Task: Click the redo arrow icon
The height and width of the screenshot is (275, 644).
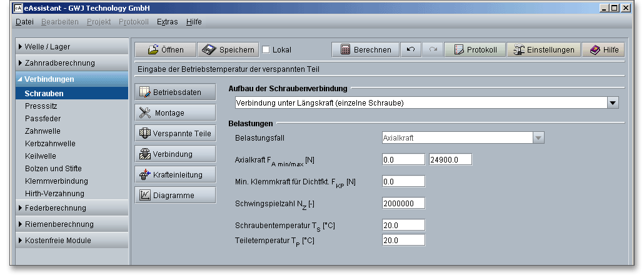Action: pyautogui.click(x=433, y=50)
